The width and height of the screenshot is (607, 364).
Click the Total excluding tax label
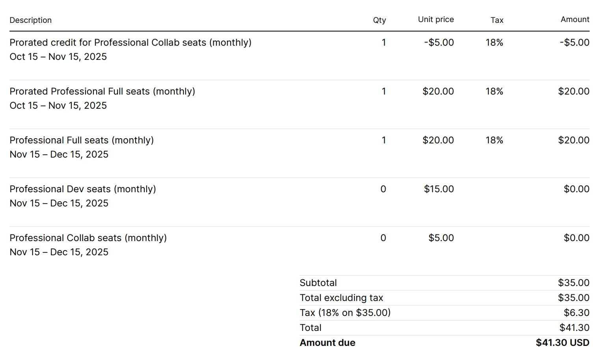point(341,298)
